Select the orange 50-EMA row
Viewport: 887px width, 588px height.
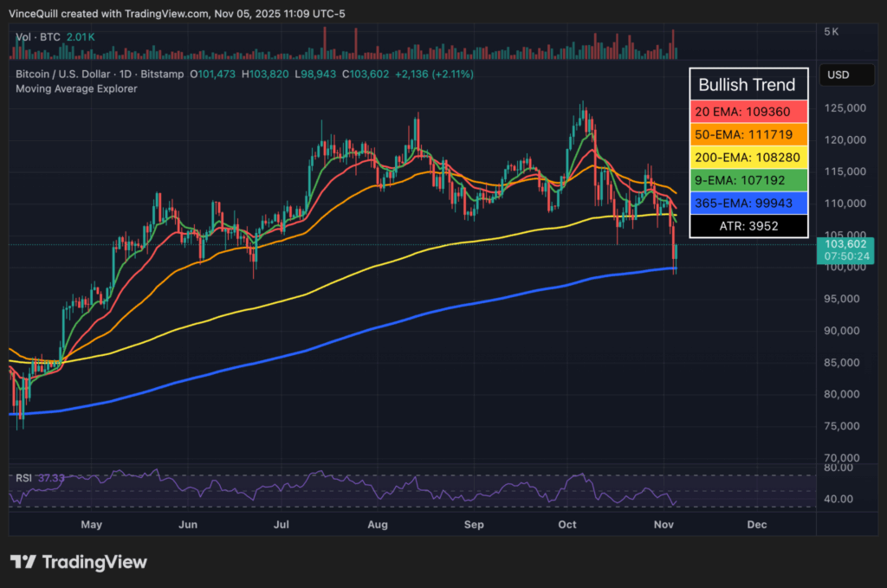(748, 135)
